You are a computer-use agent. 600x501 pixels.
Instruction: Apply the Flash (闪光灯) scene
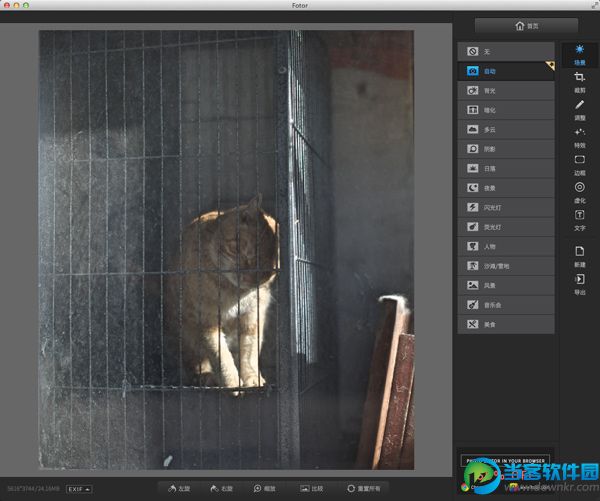click(x=505, y=207)
